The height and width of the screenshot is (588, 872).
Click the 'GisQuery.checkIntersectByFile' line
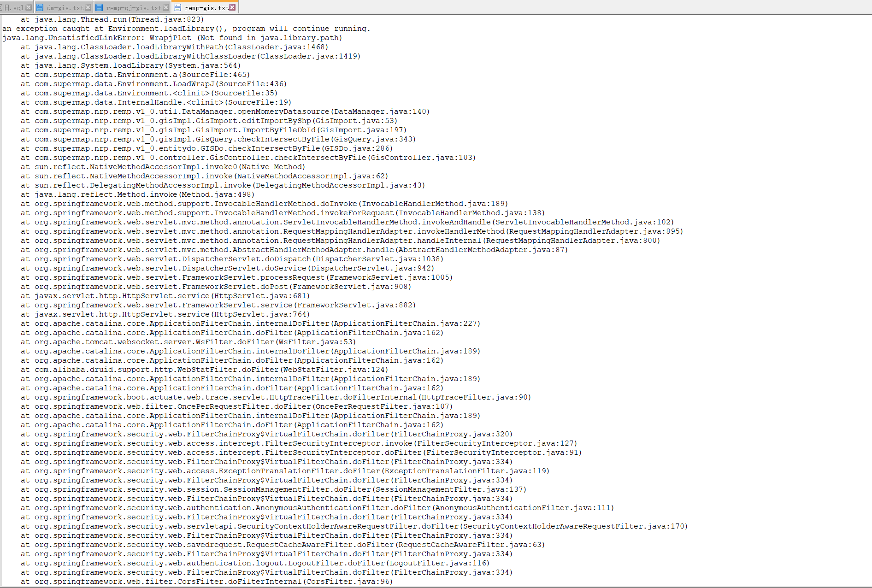click(218, 139)
